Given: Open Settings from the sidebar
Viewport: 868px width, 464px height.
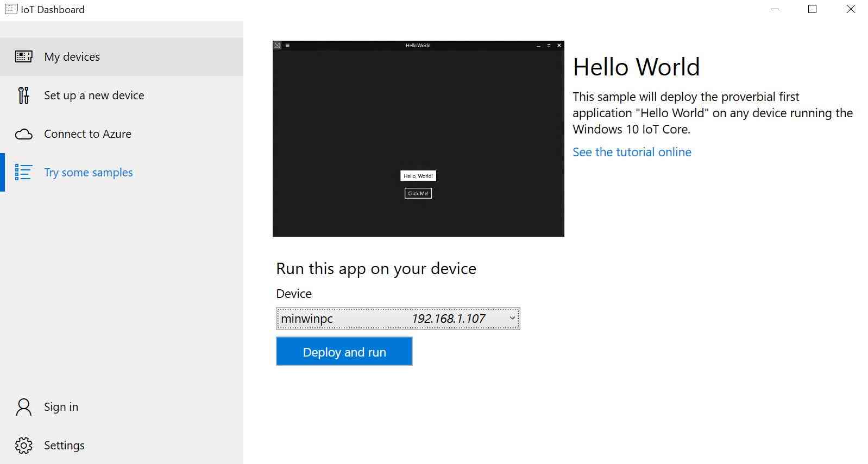Looking at the screenshot, I should click(122, 446).
